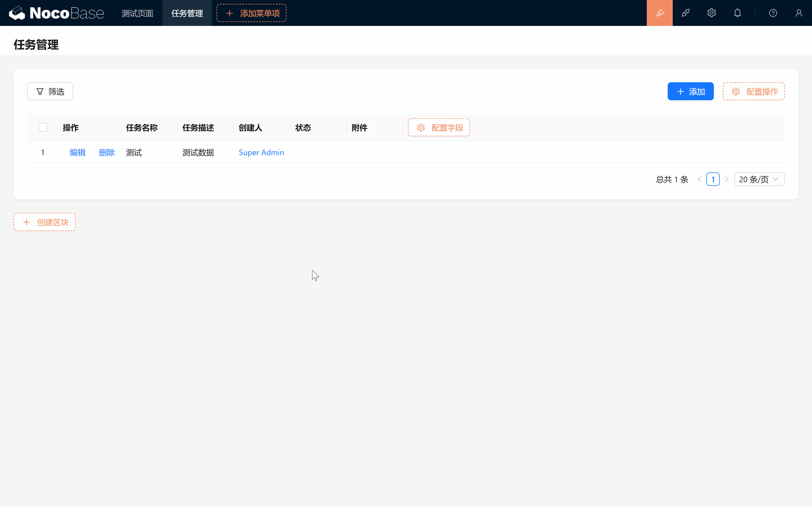Click the user profile icon
This screenshot has width=812, height=507.
[x=798, y=13]
